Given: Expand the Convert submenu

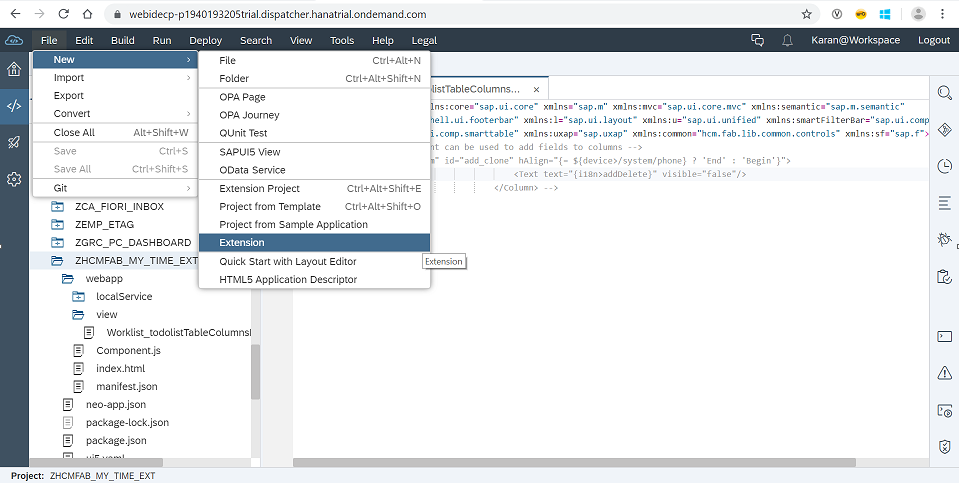Looking at the screenshot, I should point(115,114).
